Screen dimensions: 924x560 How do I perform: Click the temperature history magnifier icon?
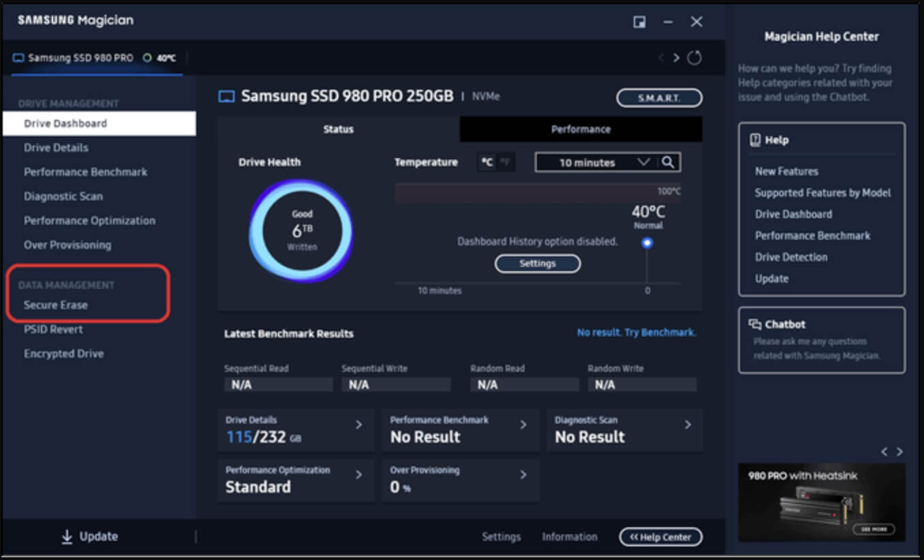668,162
